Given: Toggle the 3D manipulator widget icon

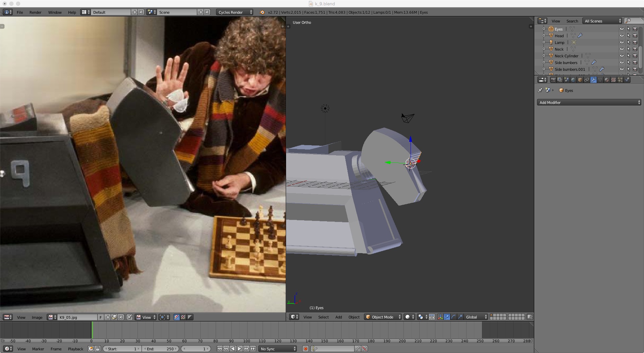Looking at the screenshot, I should click(440, 317).
